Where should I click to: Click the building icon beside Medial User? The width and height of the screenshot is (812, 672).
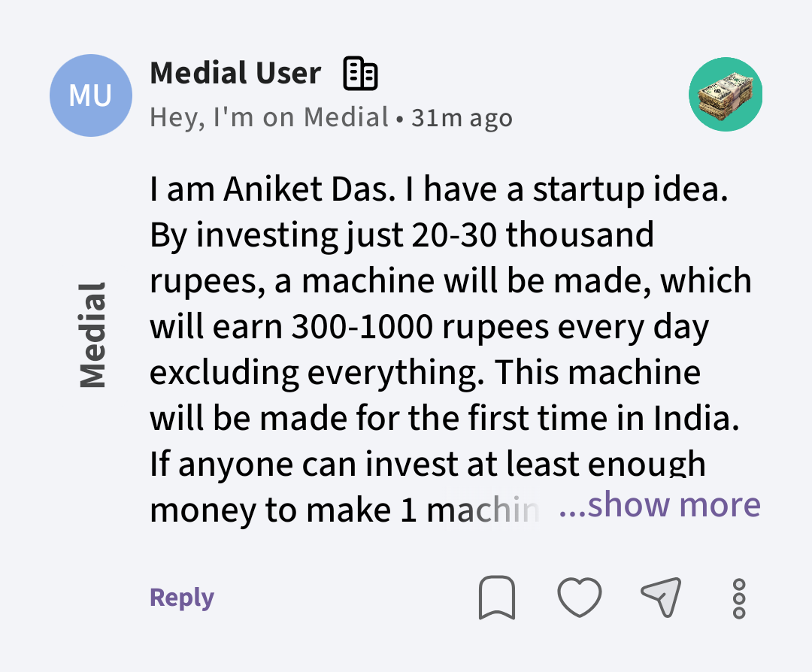(360, 74)
